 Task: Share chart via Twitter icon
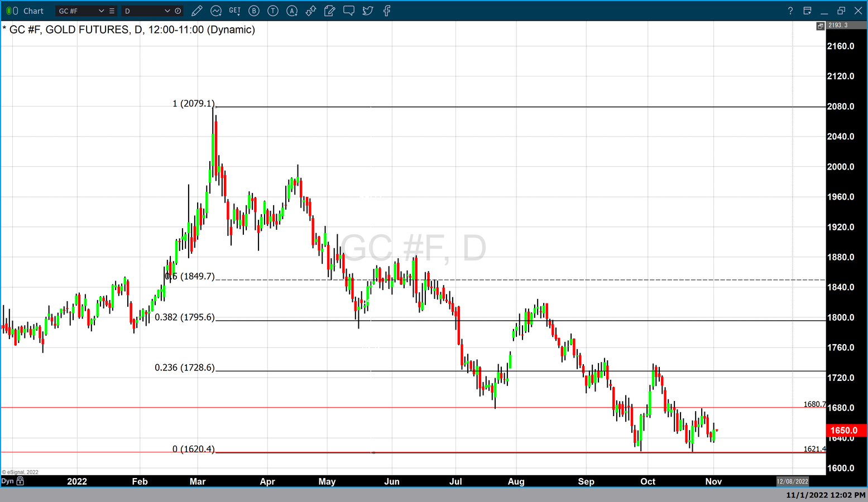point(368,11)
